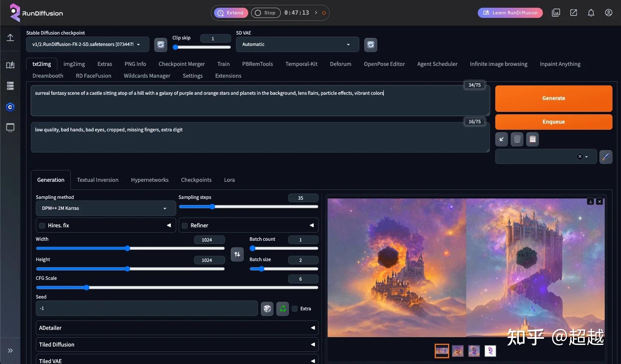Open the Textual Inversion tab
This screenshot has height=364, width=621.
pyautogui.click(x=98, y=180)
